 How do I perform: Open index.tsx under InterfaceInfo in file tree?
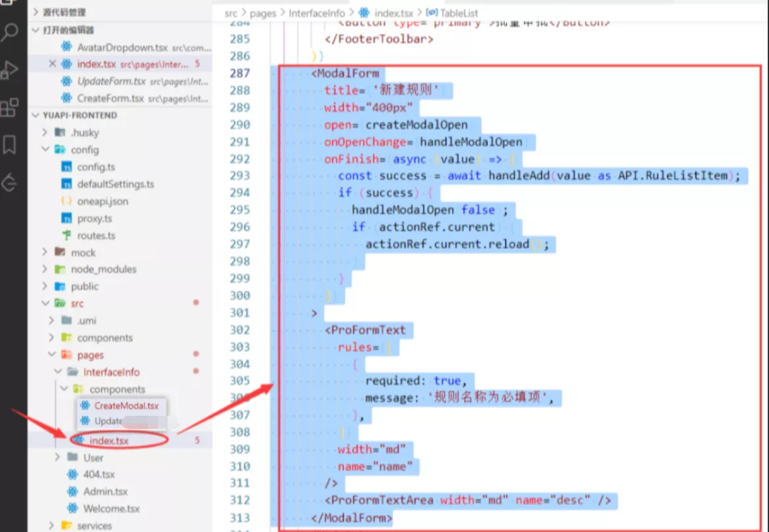(x=109, y=441)
